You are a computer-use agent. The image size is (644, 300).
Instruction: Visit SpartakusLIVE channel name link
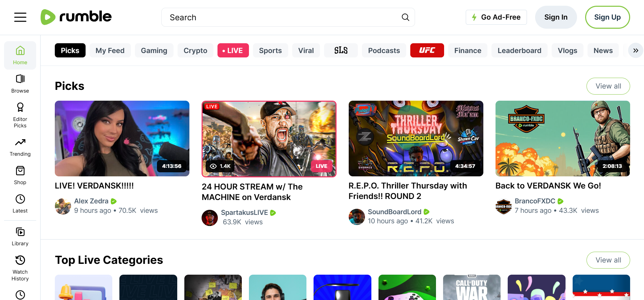244,212
